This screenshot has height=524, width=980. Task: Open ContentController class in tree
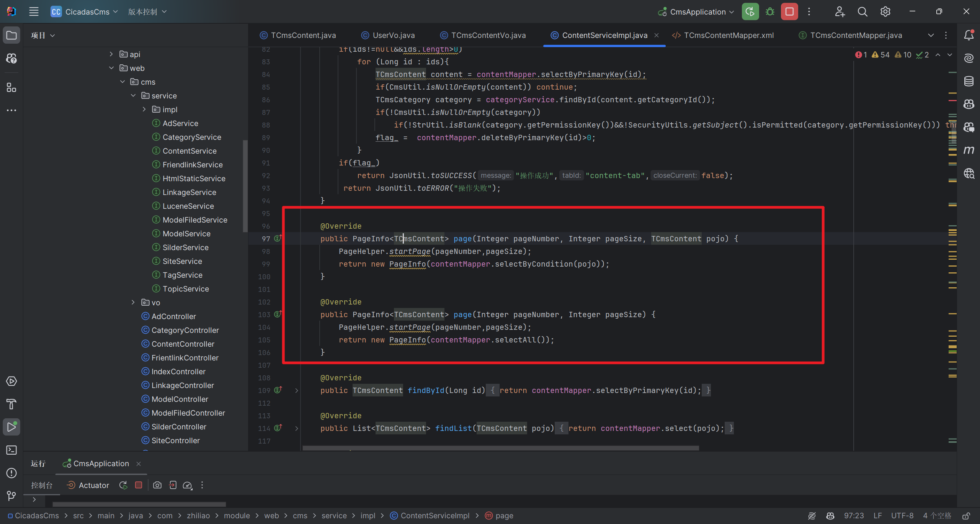pyautogui.click(x=178, y=344)
